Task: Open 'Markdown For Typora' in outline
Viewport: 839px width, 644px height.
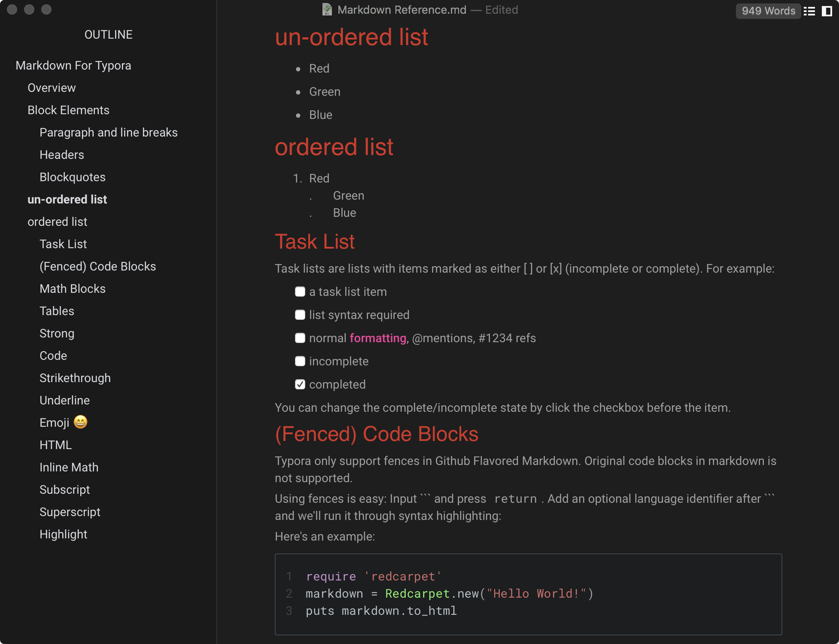Action: pyautogui.click(x=73, y=65)
